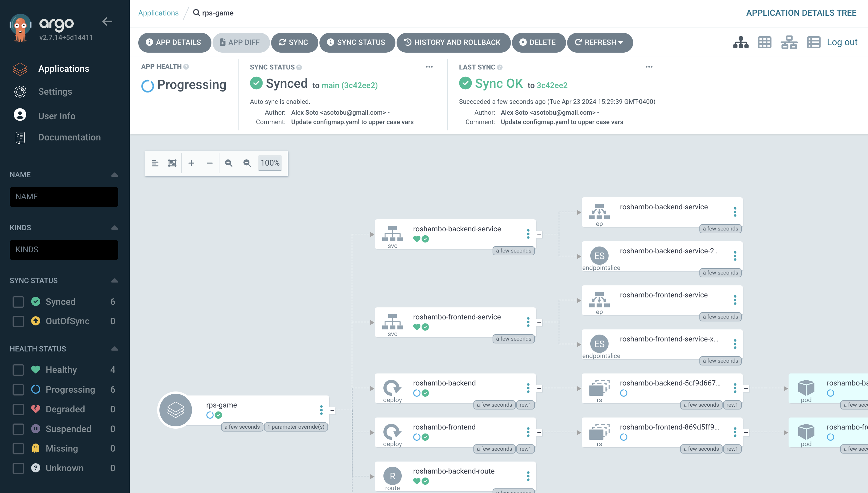This screenshot has height=493, width=868.
Task: Open roshambo-frontend deploy kebab menu
Action: click(x=528, y=432)
